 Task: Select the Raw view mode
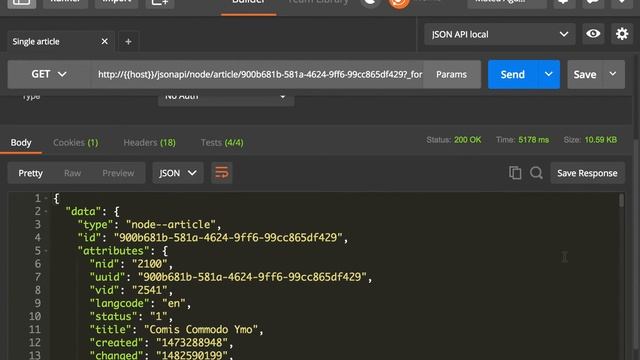point(72,173)
